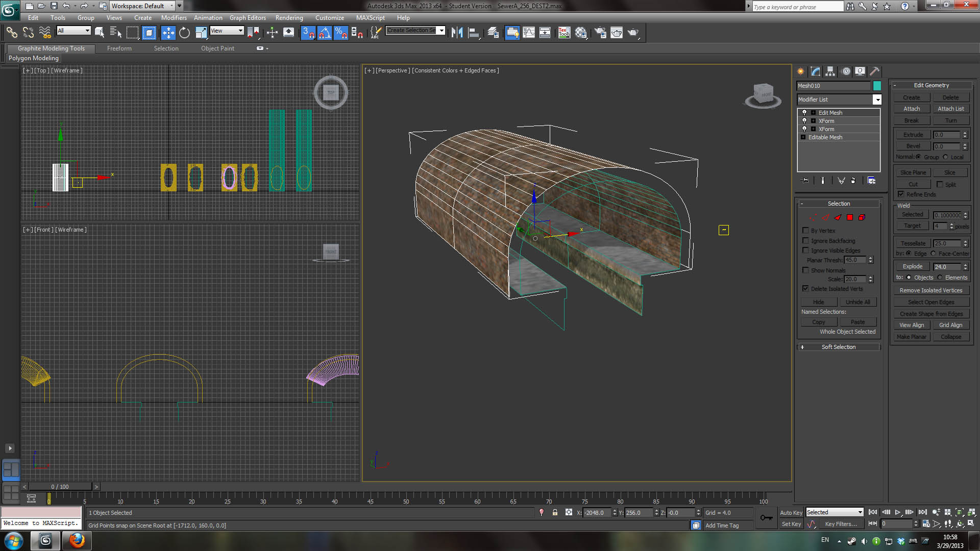This screenshot has width=980, height=551.
Task: Choose the Select and Scale tool
Action: [201, 33]
